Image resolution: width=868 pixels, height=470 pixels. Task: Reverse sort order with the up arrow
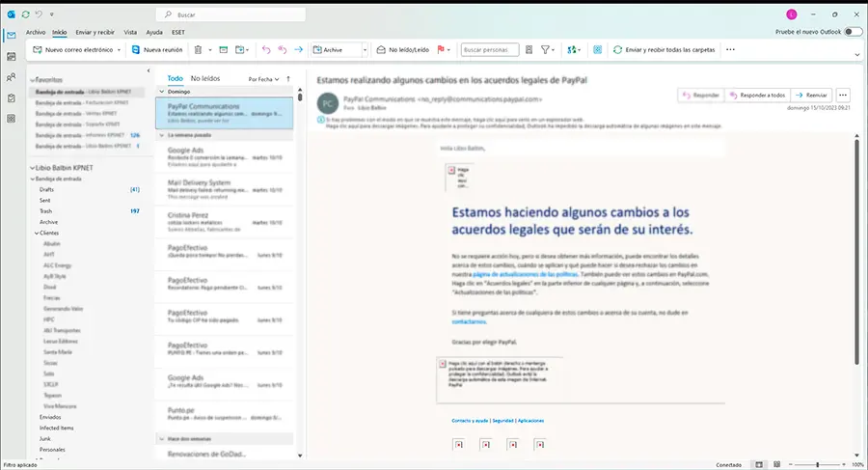pos(288,79)
